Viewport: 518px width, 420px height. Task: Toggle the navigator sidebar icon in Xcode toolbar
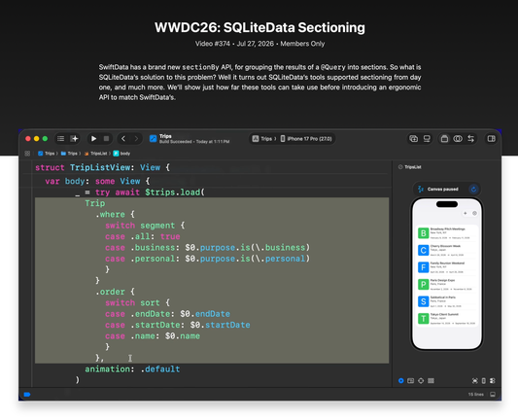[x=61, y=139]
